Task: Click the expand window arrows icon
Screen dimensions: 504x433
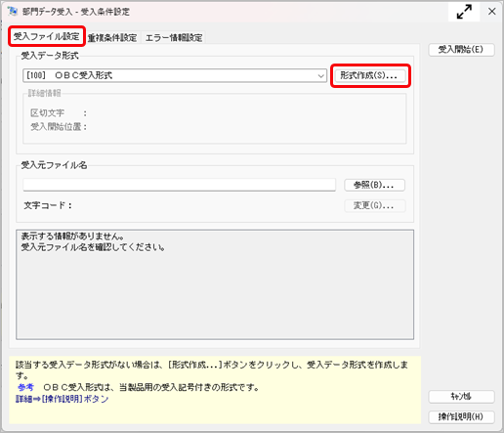Action: (x=464, y=12)
